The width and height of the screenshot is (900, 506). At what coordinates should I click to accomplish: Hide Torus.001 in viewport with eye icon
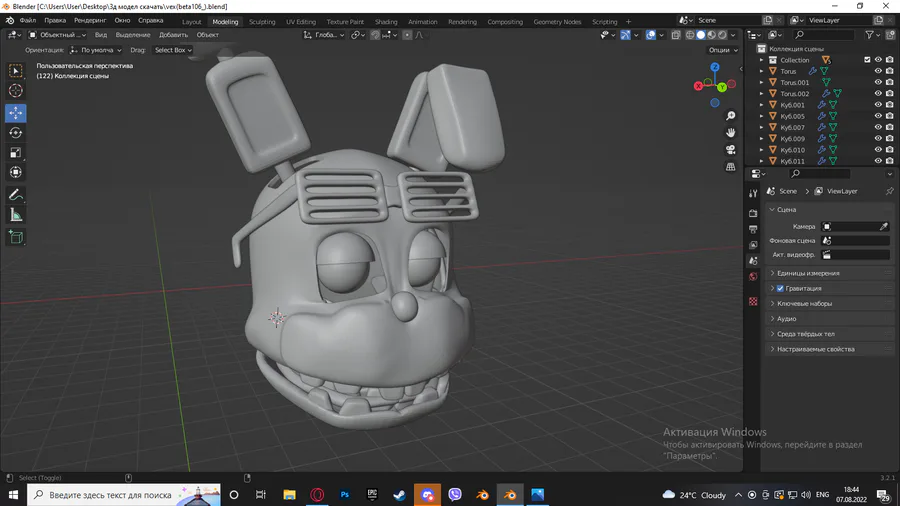[x=878, y=83]
